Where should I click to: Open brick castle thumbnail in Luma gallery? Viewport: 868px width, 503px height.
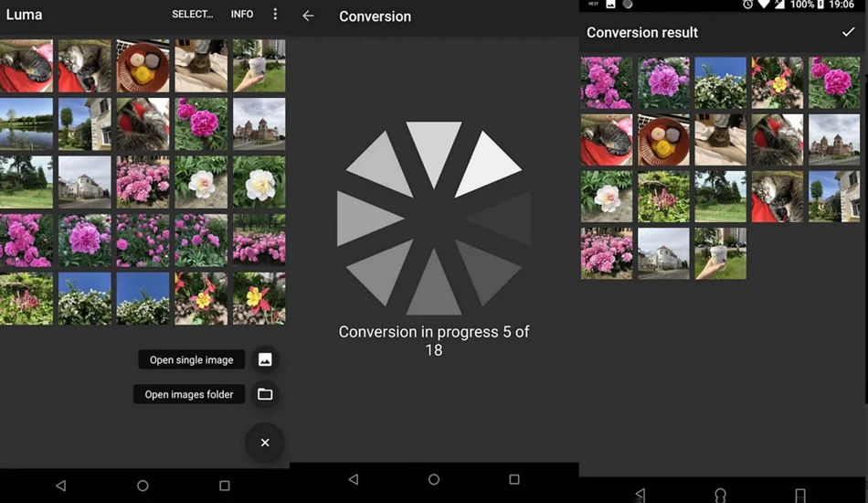pyautogui.click(x=259, y=124)
